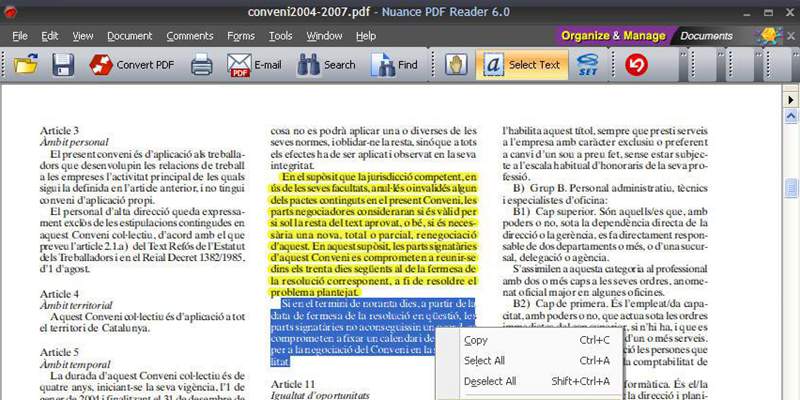Open the Tools menu
Screen dimensions: 800x400
pyautogui.click(x=281, y=36)
